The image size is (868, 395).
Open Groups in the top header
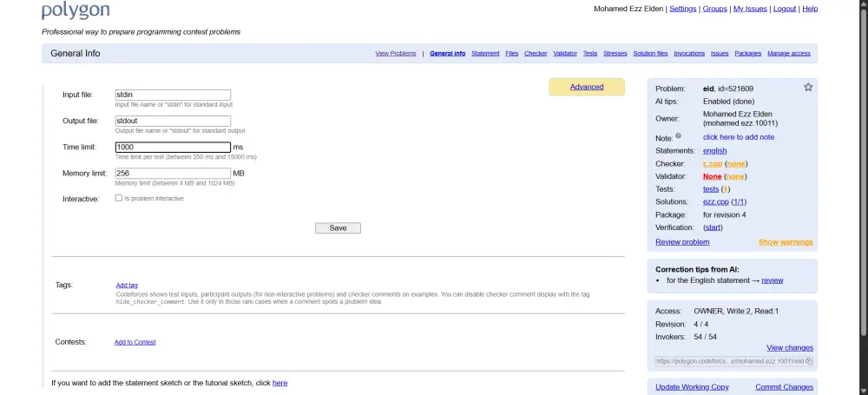(x=714, y=9)
